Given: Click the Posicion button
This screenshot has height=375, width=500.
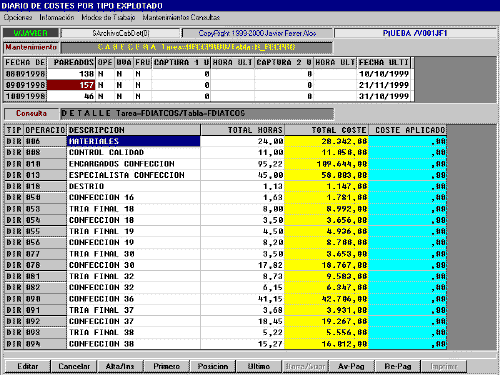Looking at the screenshot, I should pos(213,366).
